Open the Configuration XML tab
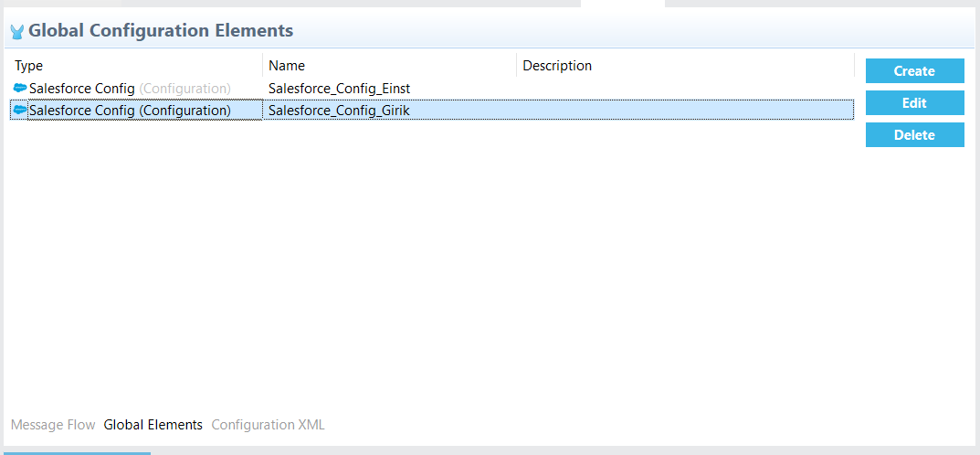 point(269,425)
